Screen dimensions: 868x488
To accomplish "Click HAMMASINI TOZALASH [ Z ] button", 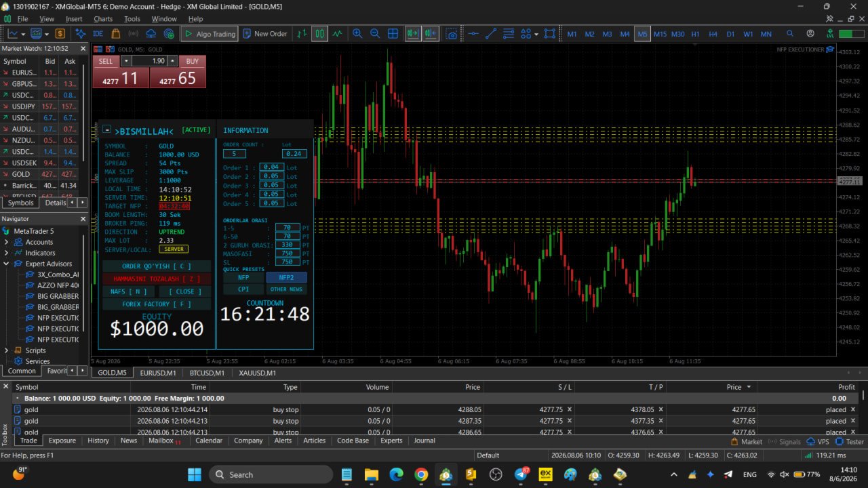I will coord(157,279).
